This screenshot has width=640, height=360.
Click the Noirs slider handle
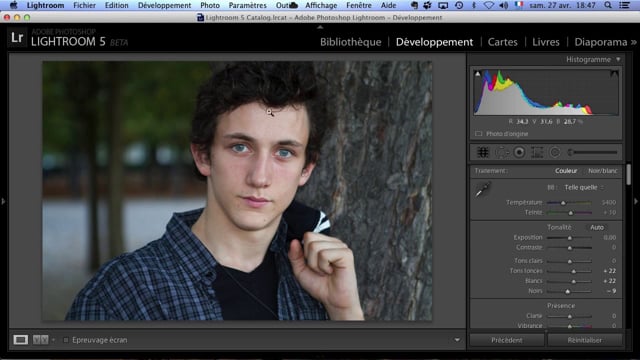(567, 291)
